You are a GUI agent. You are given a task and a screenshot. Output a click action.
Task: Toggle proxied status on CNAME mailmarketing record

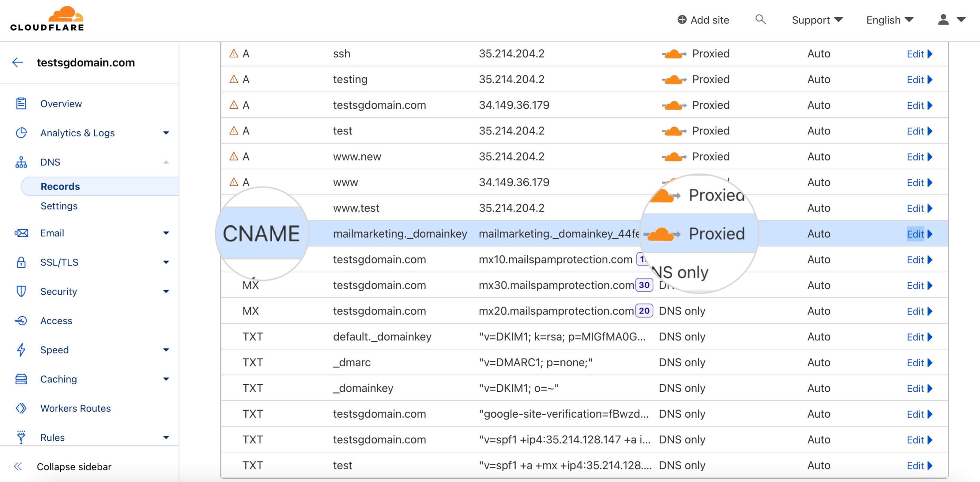pyautogui.click(x=665, y=233)
